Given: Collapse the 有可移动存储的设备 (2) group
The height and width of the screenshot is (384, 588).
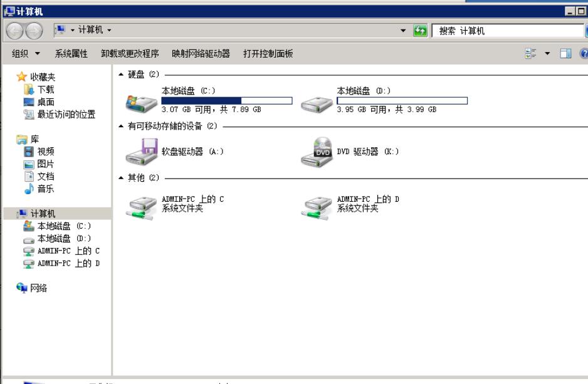Looking at the screenshot, I should (121, 127).
